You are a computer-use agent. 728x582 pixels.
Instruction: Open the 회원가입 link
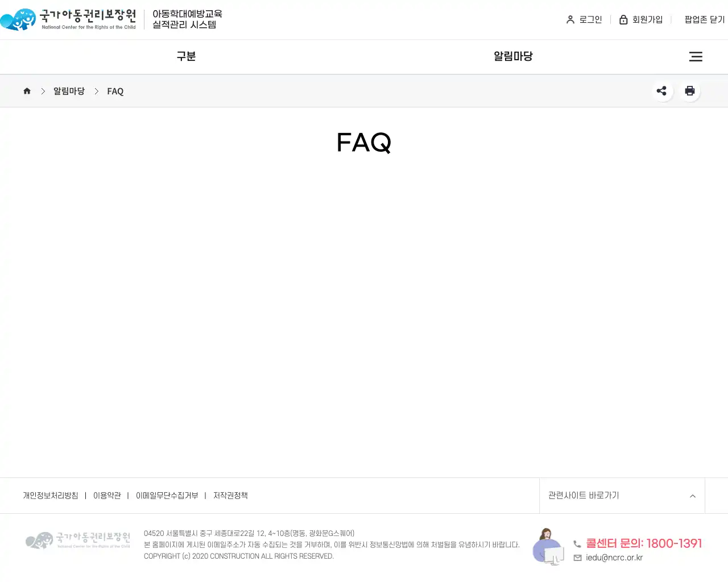point(647,20)
